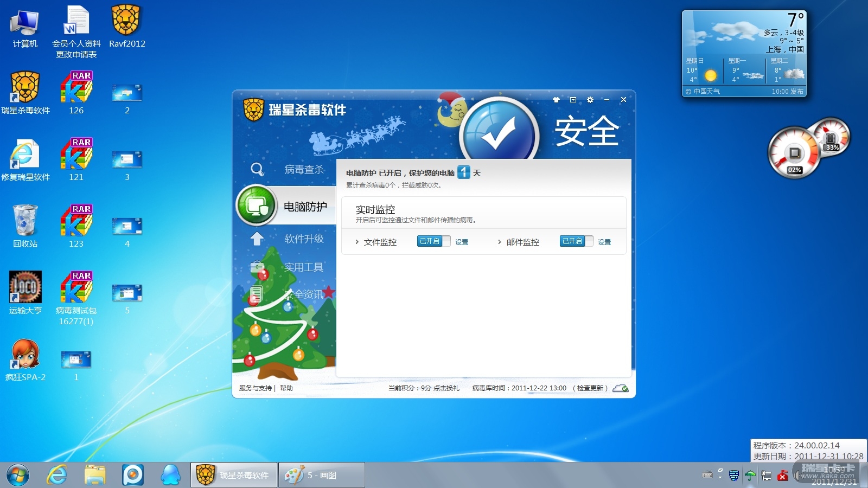Select the 病毒查杀 virus scan tab
This screenshot has height=488, width=868.
pyautogui.click(x=304, y=170)
